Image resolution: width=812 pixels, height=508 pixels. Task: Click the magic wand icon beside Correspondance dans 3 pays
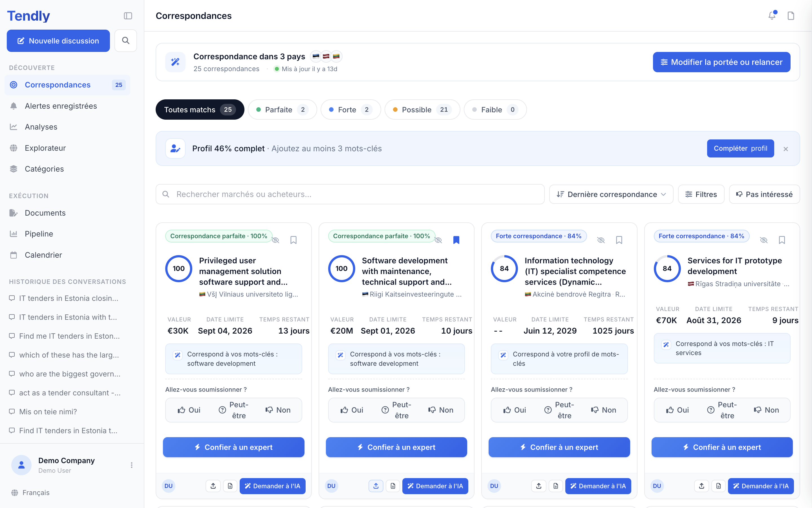pyautogui.click(x=175, y=62)
